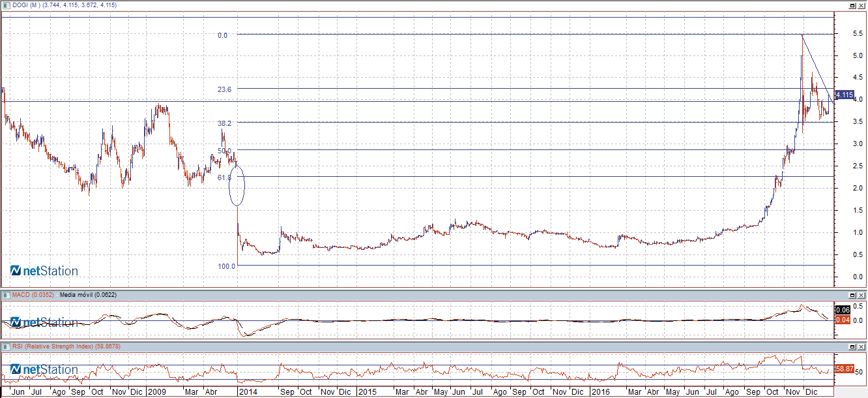Click the 100.0 Fibonacci level label
This screenshot has height=398, width=868.
pyautogui.click(x=227, y=266)
